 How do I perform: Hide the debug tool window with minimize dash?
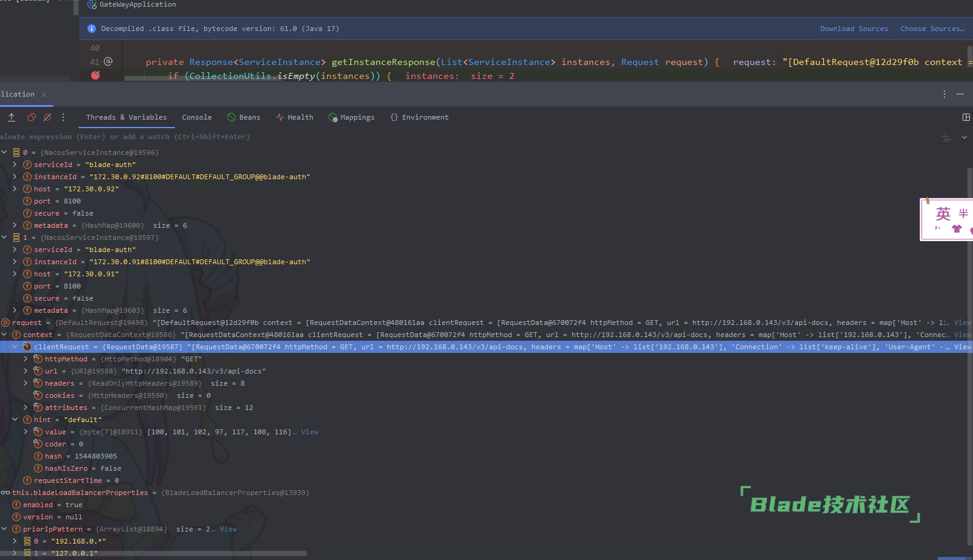pyautogui.click(x=960, y=94)
